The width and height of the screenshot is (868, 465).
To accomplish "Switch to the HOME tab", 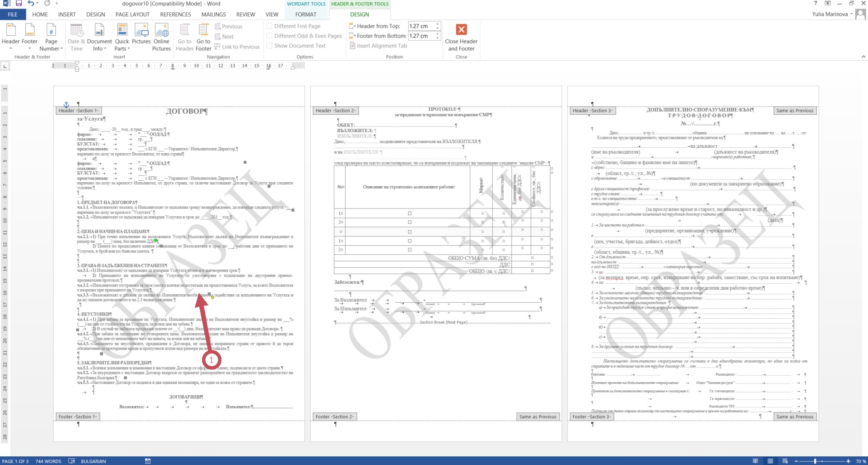I will [x=40, y=15].
